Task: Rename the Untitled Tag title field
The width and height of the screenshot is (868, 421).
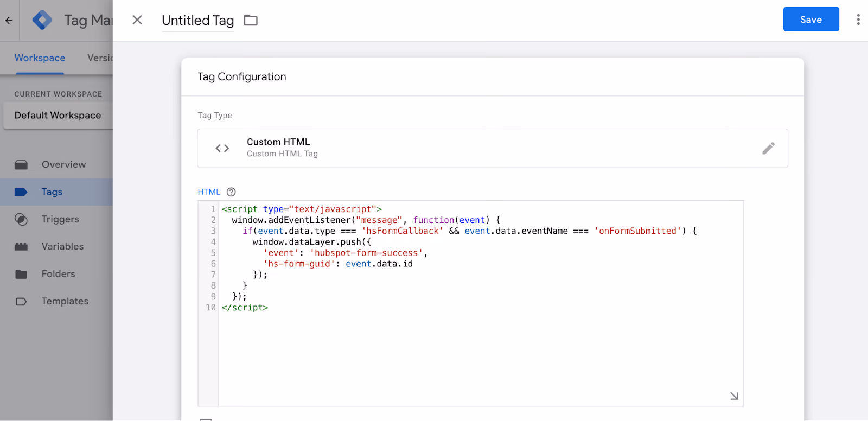Action: coord(198,21)
